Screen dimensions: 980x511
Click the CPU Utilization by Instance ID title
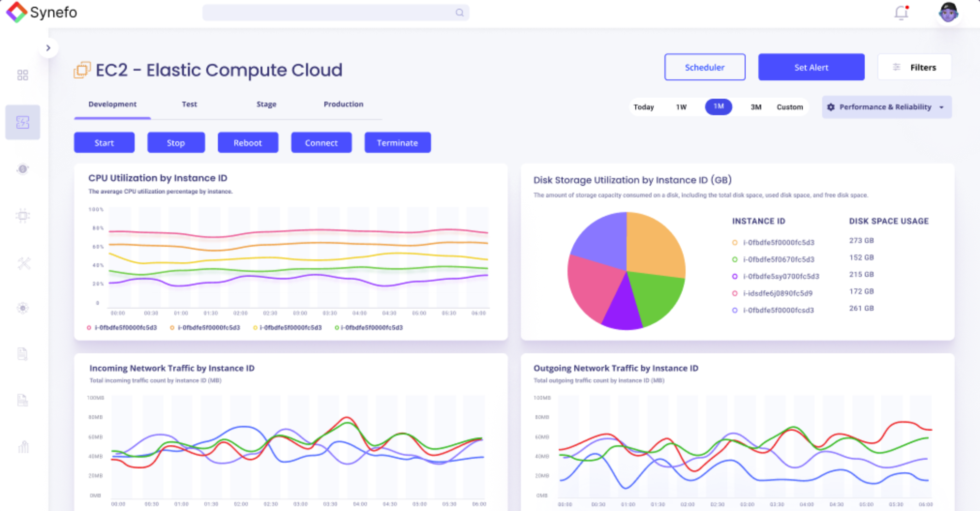coord(158,178)
